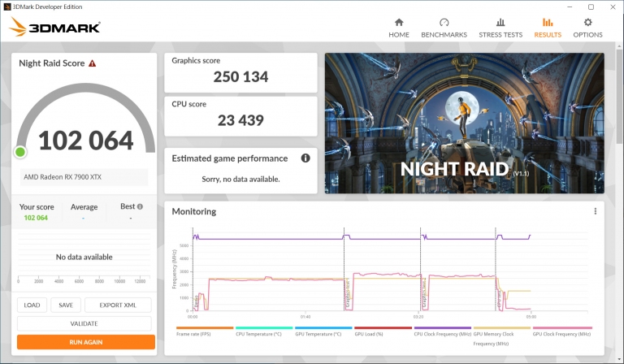Viewport: 624px width, 364px height.
Task: Click the Graphics score value 250 134
Action: coord(240,76)
